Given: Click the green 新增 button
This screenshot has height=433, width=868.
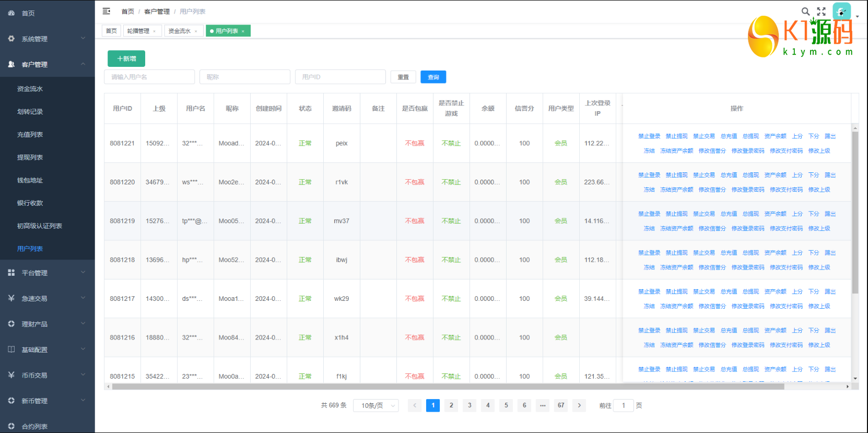Looking at the screenshot, I should pos(126,58).
